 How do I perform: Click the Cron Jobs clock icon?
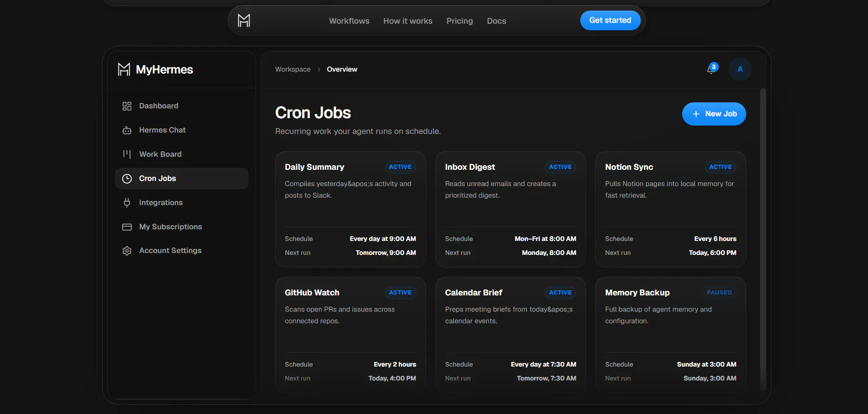click(x=127, y=179)
